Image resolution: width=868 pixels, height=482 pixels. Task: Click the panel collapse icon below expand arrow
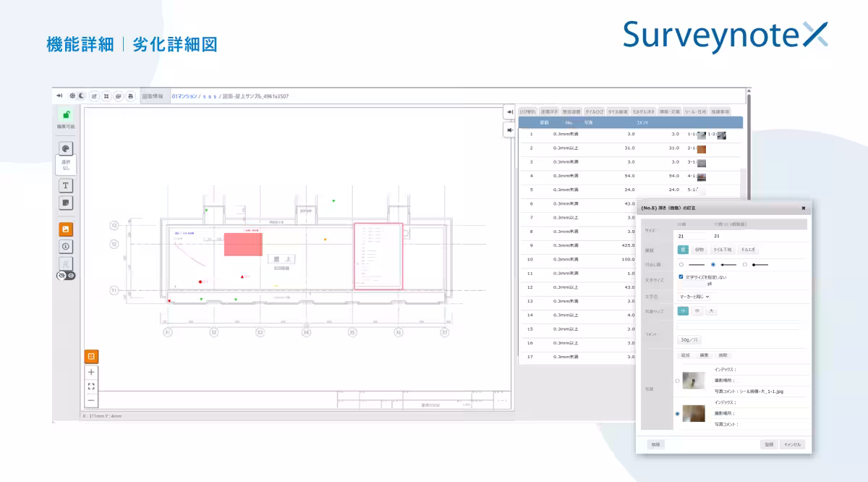(509, 130)
